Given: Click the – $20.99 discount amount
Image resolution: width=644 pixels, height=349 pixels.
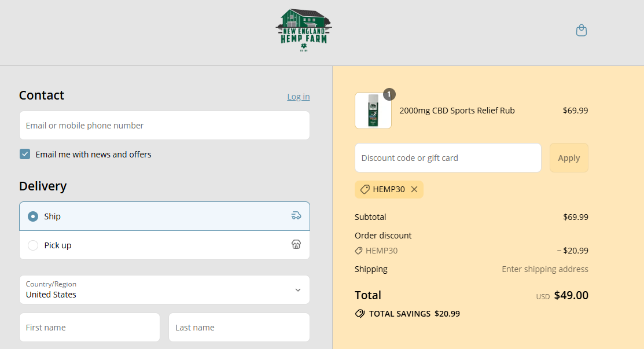Looking at the screenshot, I should pyautogui.click(x=572, y=251).
